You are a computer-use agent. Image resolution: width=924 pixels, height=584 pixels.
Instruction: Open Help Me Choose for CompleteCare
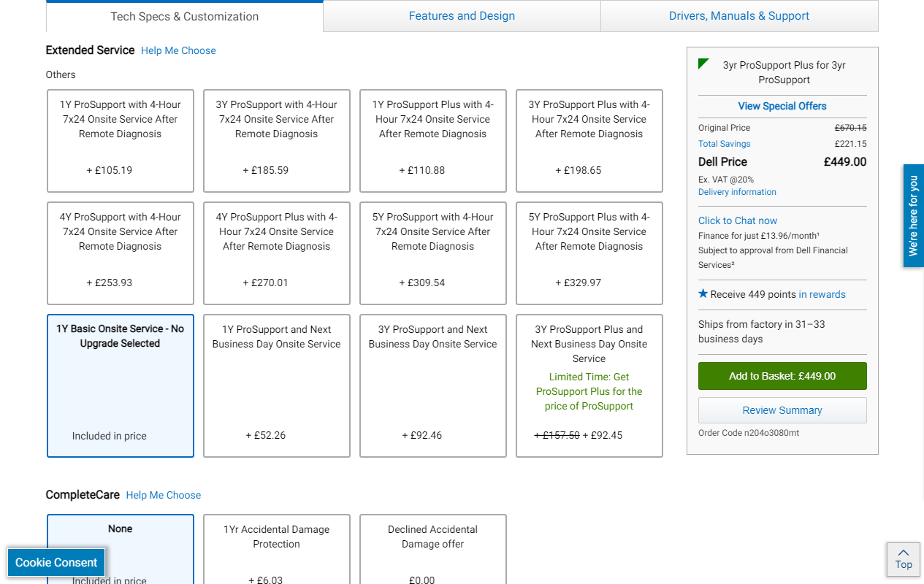click(x=163, y=495)
